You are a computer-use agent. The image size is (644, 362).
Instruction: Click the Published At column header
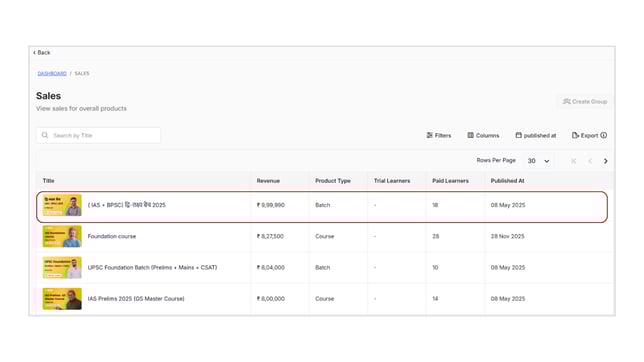(x=507, y=181)
